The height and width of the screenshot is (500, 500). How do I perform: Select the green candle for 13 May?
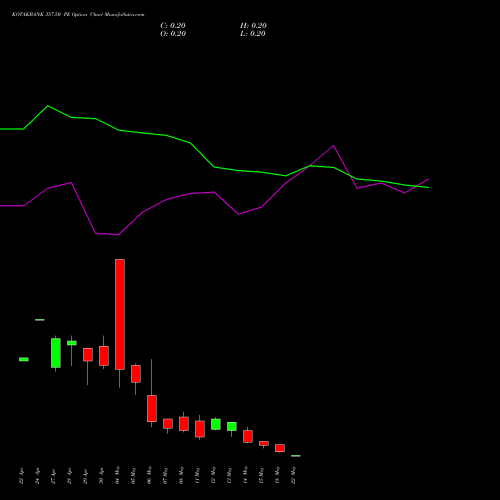click(232, 426)
